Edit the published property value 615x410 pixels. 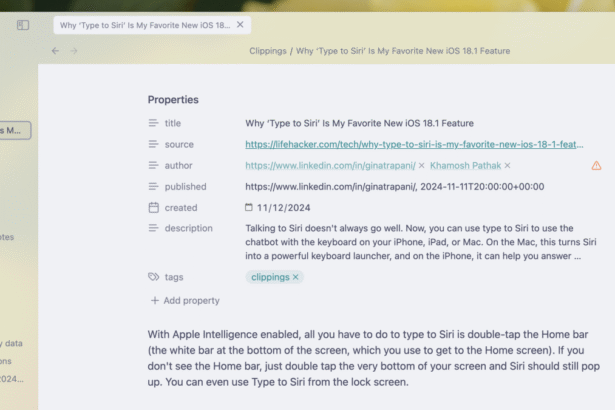point(395,187)
